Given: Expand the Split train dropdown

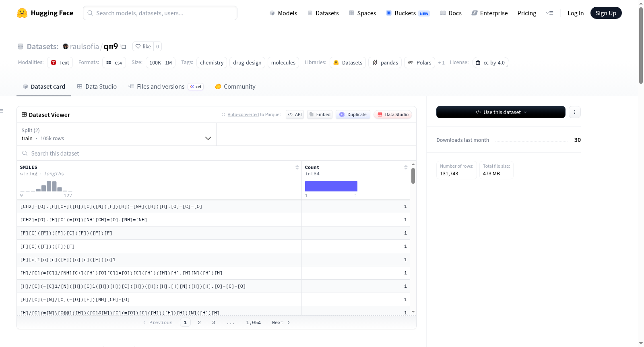Looking at the screenshot, I should (116, 134).
